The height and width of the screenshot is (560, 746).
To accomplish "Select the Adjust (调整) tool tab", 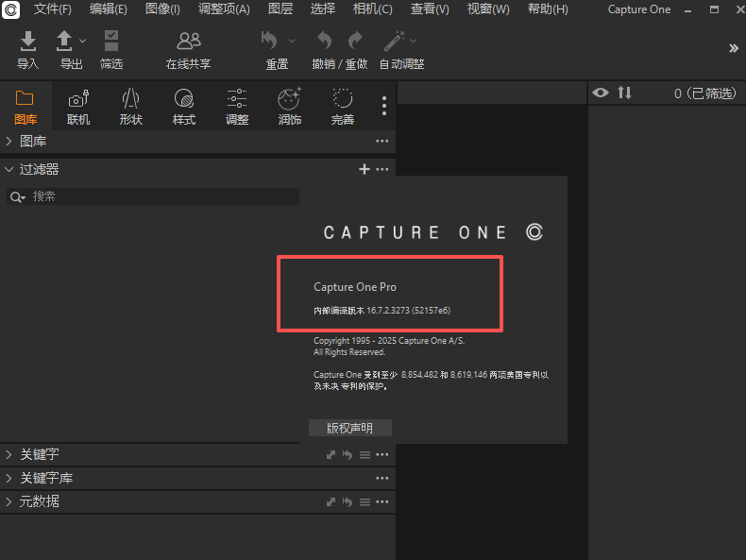I will pos(237,107).
